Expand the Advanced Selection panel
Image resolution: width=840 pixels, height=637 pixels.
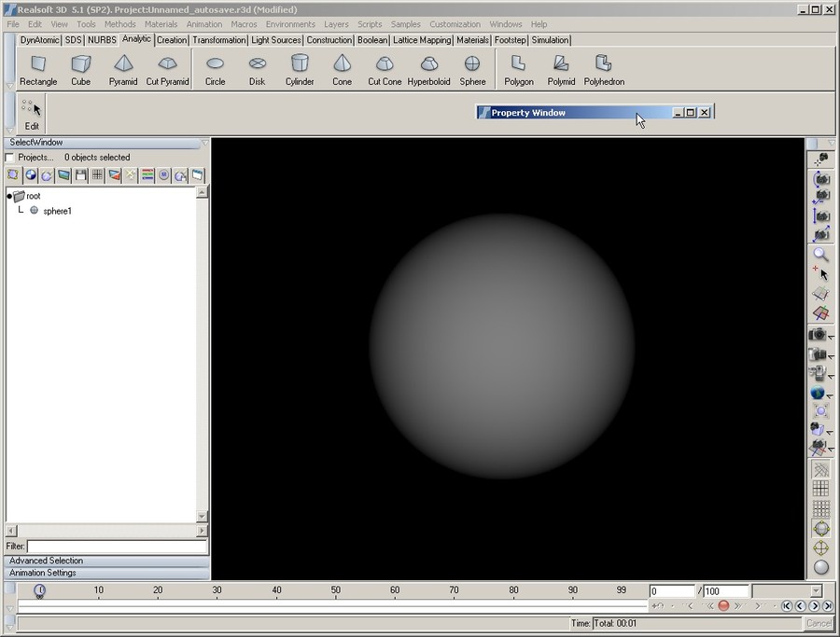(47, 561)
